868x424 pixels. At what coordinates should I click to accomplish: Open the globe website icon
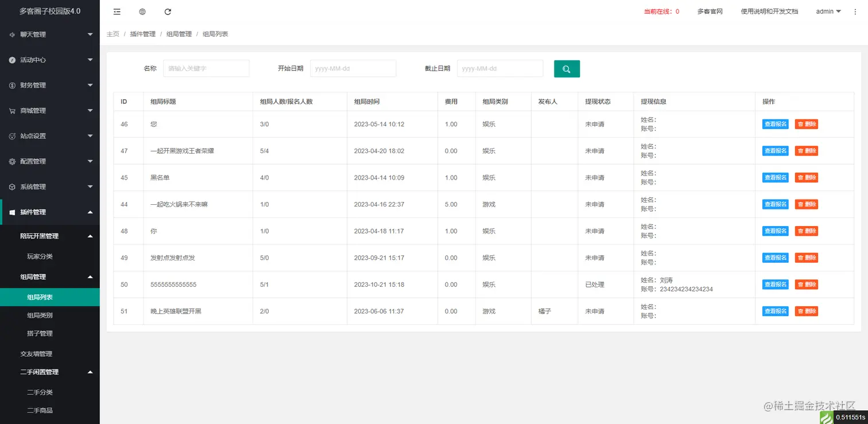pos(142,11)
